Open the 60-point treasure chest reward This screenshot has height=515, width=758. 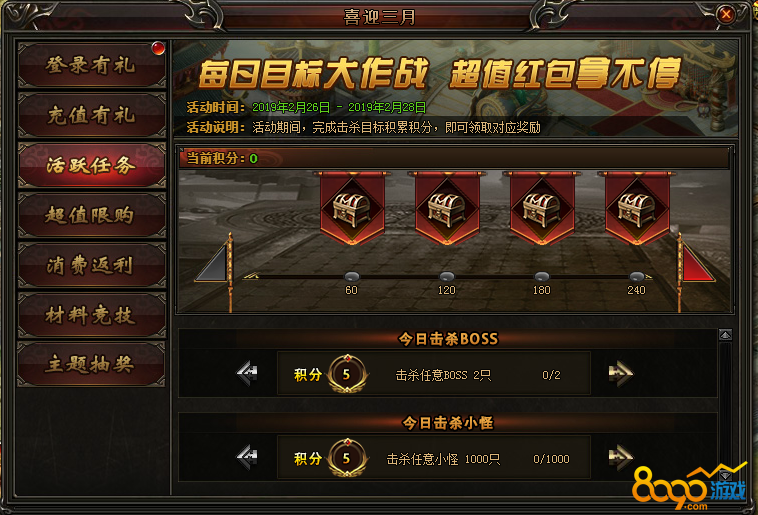pyautogui.click(x=351, y=208)
